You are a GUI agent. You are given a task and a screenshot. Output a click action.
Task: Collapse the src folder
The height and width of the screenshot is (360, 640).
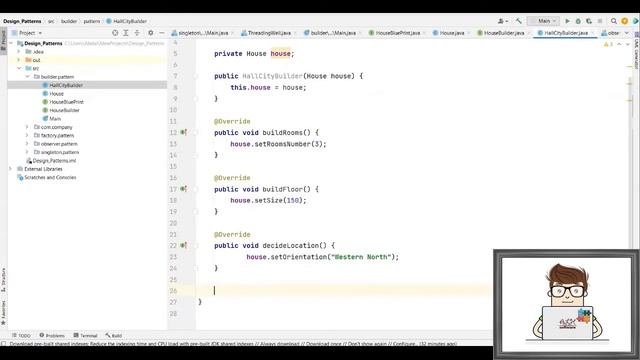click(19, 68)
